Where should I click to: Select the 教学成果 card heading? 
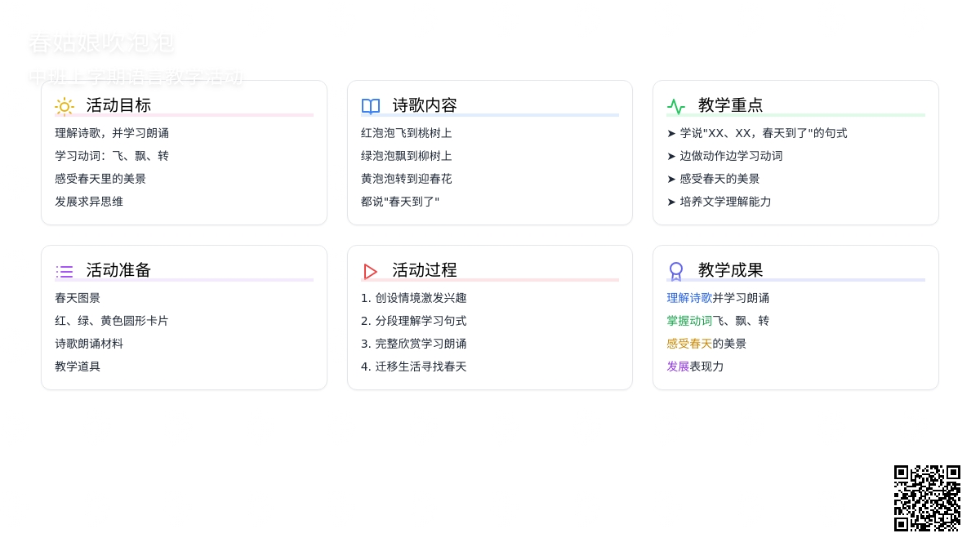[731, 270]
